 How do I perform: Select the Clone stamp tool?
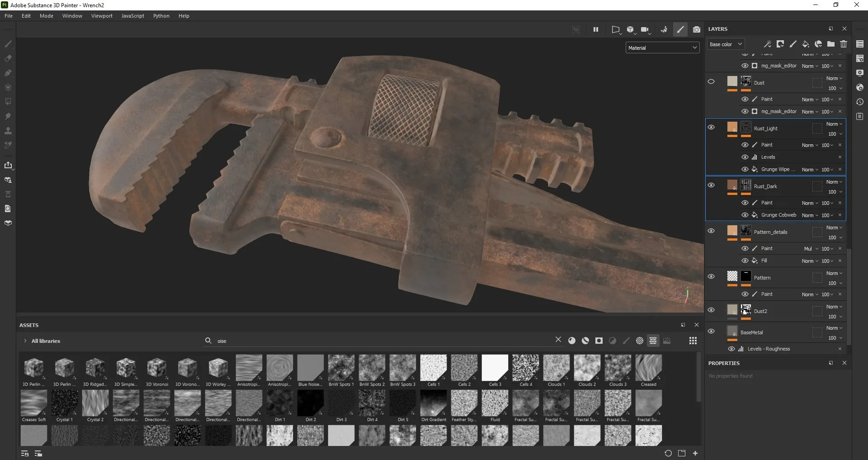pos(8,131)
